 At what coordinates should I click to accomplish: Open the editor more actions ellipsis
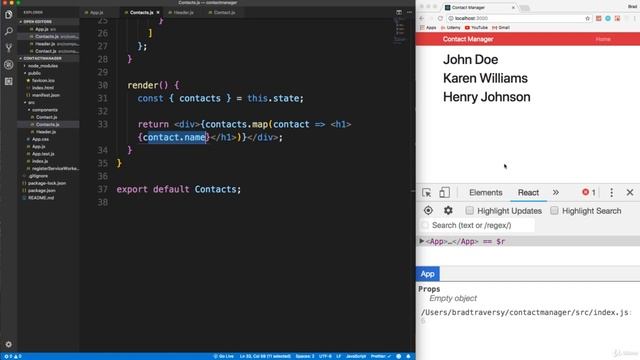409,12
